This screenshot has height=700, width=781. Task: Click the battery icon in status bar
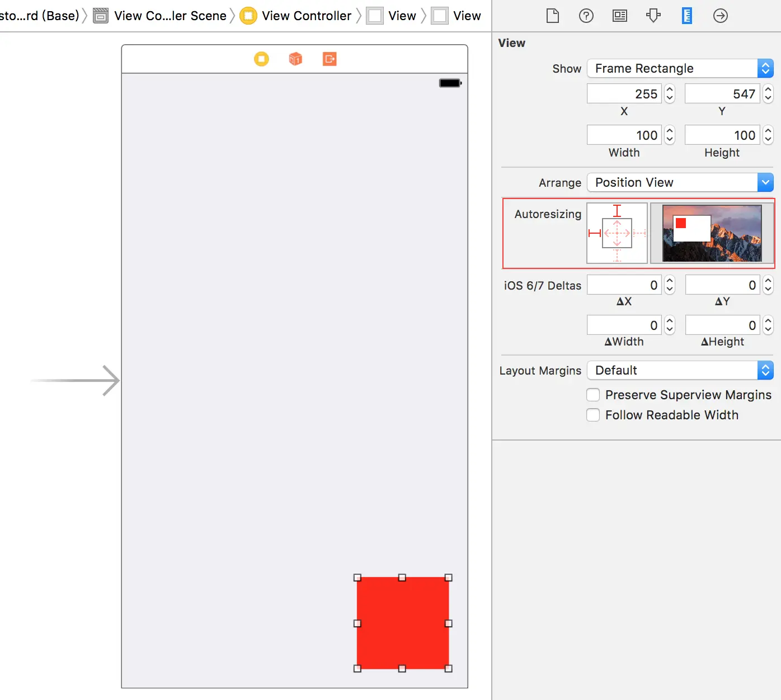pyautogui.click(x=450, y=83)
